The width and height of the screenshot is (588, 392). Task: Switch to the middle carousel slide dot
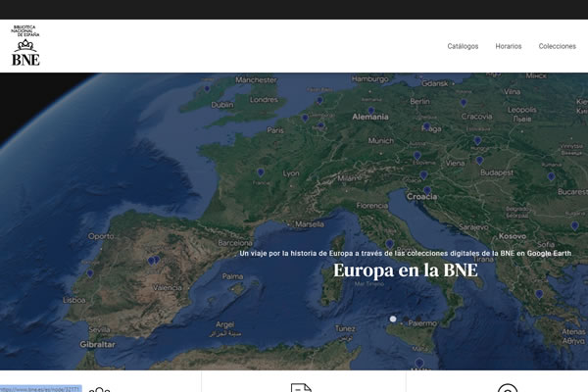406,318
